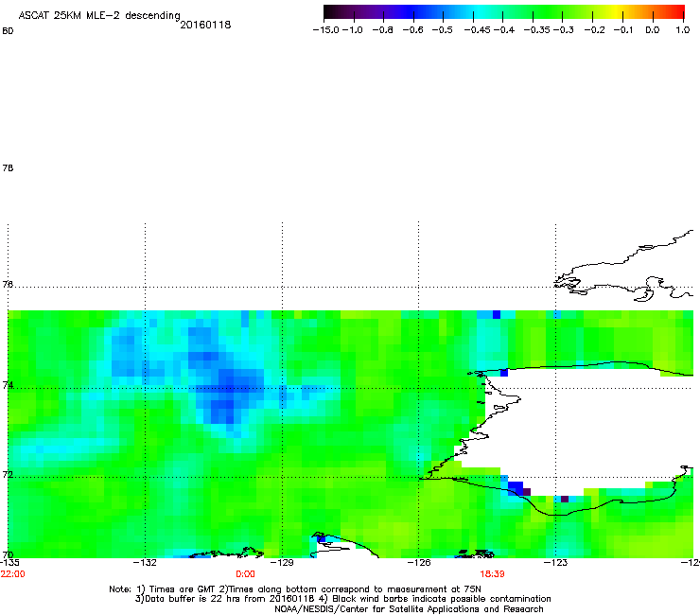This screenshot has height=615, width=700.
Task: Click the colorbar value -0.6
Action: 413,30
